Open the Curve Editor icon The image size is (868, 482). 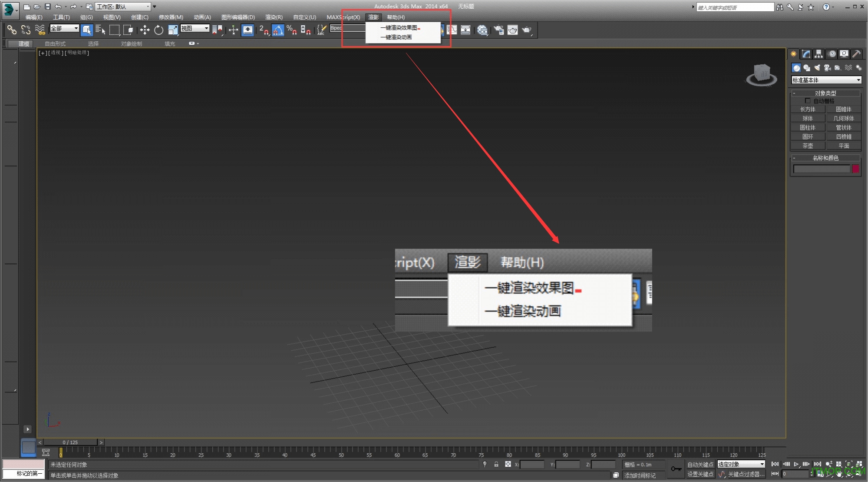[452, 30]
